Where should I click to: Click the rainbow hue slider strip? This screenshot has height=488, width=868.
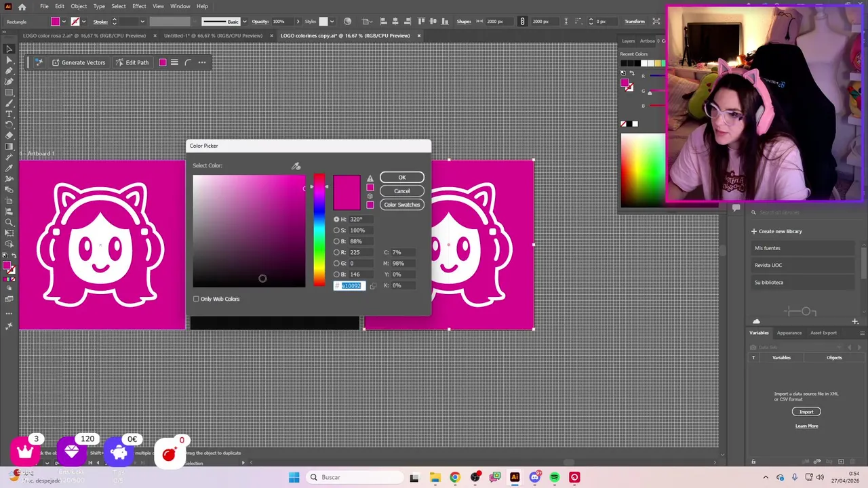pos(319,231)
